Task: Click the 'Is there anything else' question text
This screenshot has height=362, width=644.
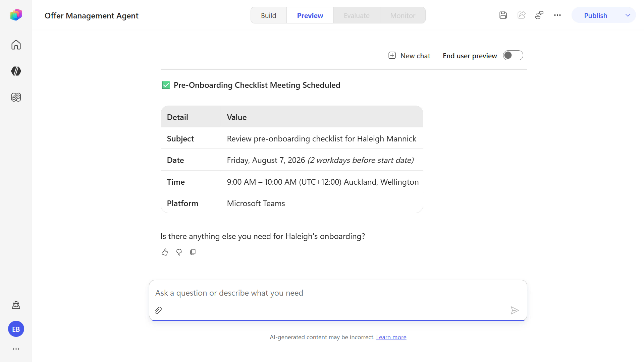Action: 263,236
